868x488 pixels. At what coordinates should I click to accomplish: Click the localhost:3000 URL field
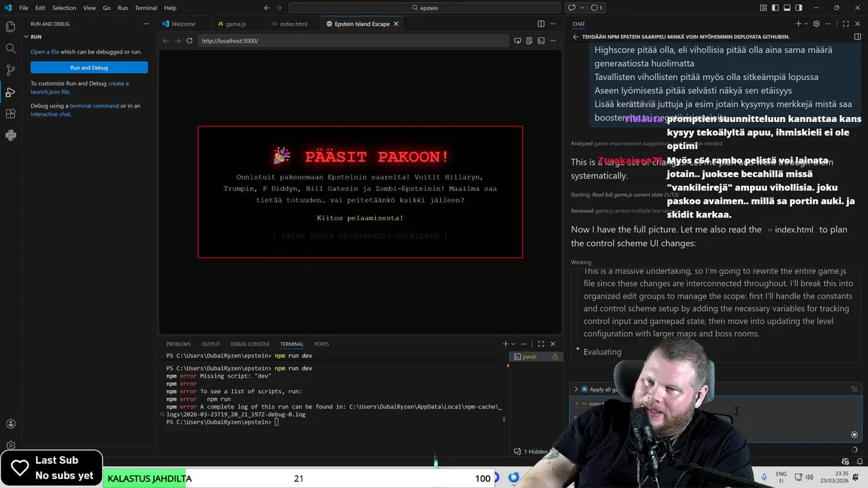[353, 41]
